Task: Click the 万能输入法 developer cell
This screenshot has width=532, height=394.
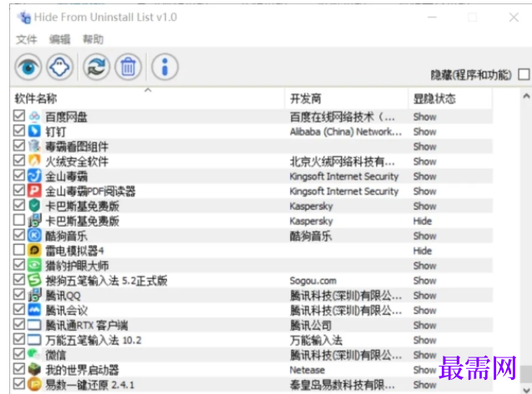Action: pyautogui.click(x=316, y=340)
